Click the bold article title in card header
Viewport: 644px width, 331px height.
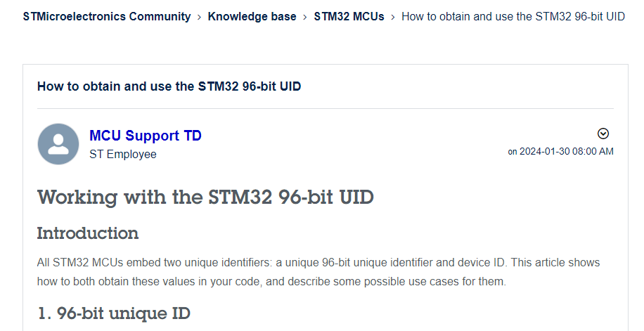169,86
